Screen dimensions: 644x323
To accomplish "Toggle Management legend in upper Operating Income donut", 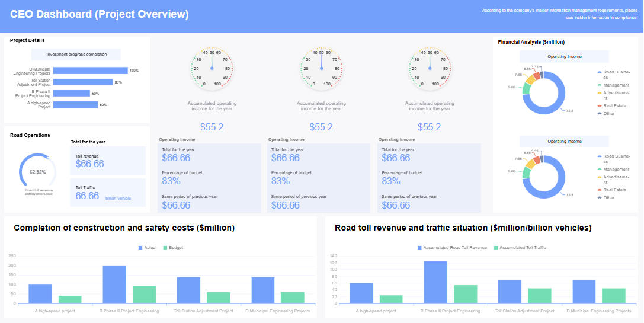I will [613, 85].
